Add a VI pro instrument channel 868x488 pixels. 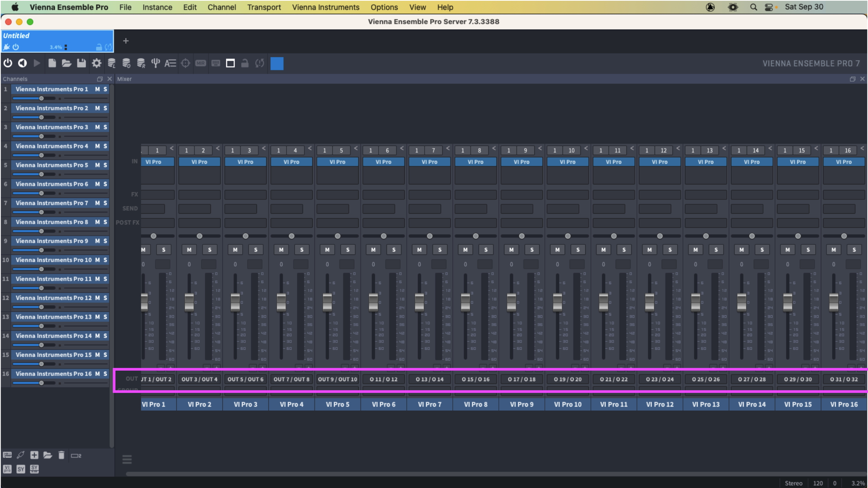(7, 469)
